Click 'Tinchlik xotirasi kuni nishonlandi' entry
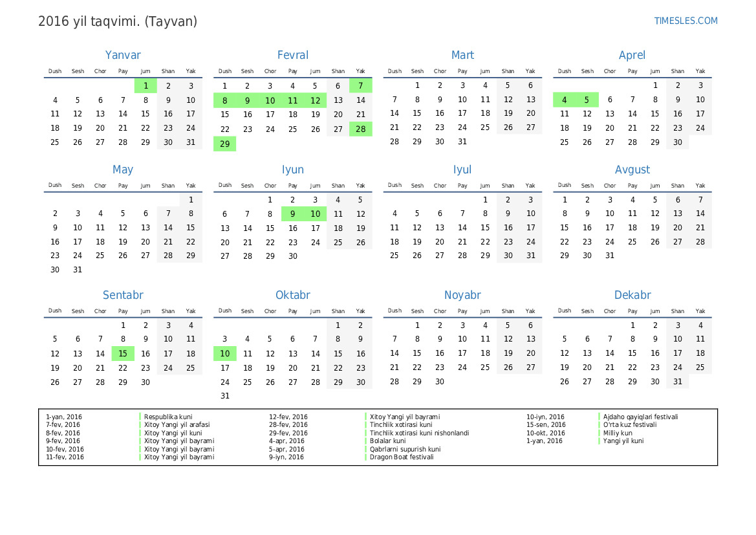This screenshot has width=756, height=535. pyautogui.click(x=420, y=433)
